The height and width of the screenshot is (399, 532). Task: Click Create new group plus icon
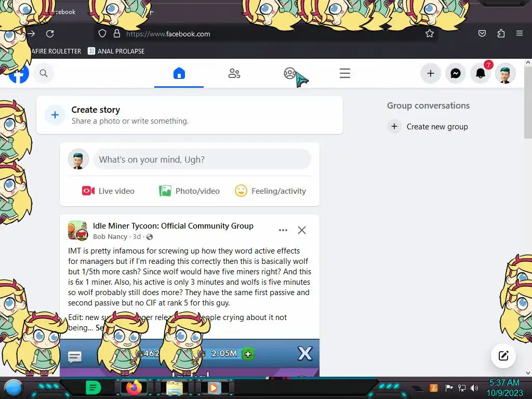(394, 127)
